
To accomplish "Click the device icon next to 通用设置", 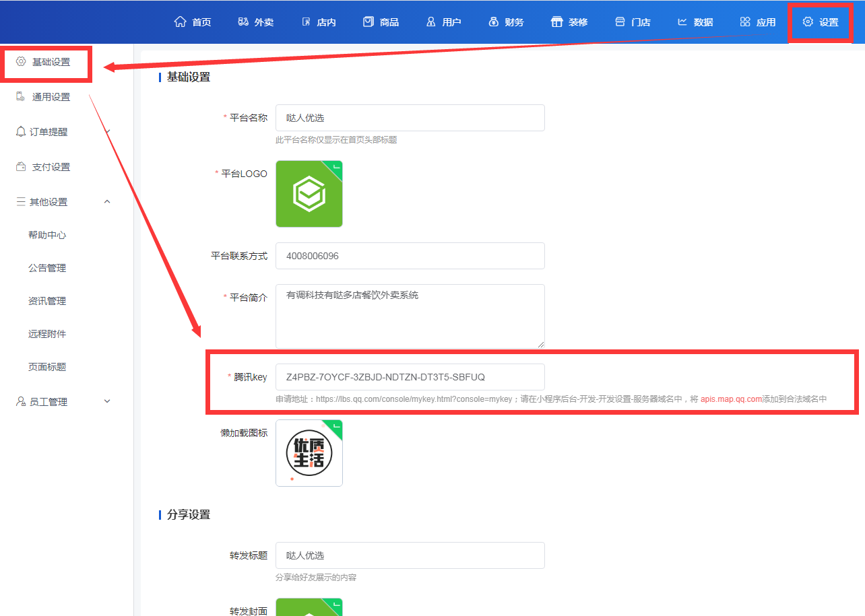I will click(x=21, y=96).
